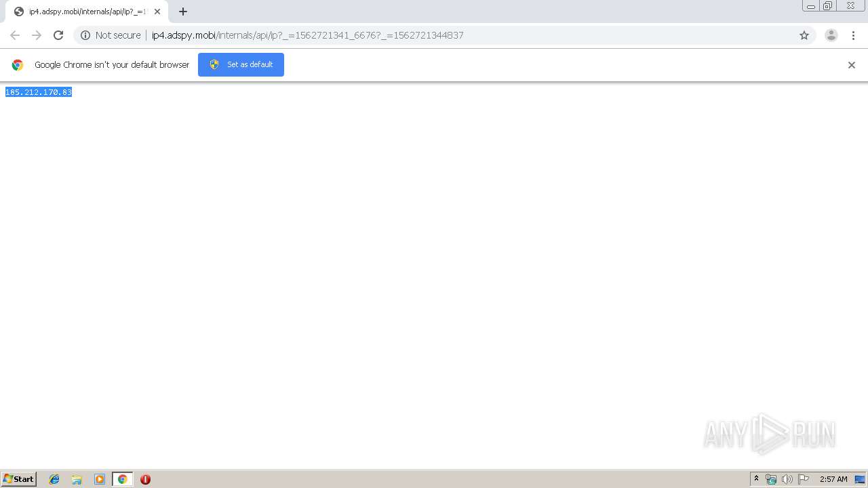
Task: Launch Internet Explorer from the taskbar
Action: coord(54,479)
